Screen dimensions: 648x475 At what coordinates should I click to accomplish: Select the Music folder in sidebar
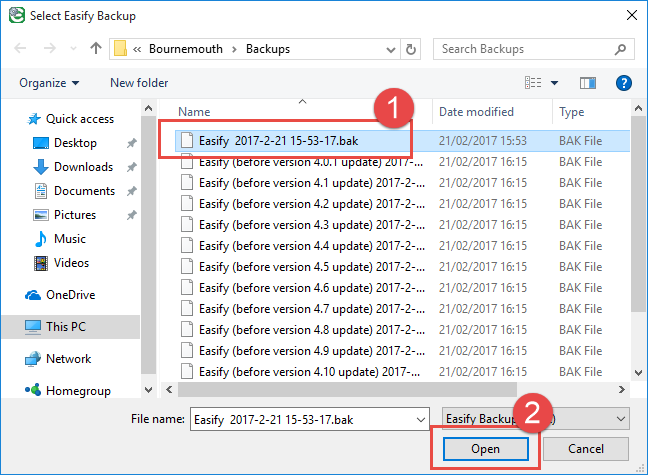(x=69, y=239)
